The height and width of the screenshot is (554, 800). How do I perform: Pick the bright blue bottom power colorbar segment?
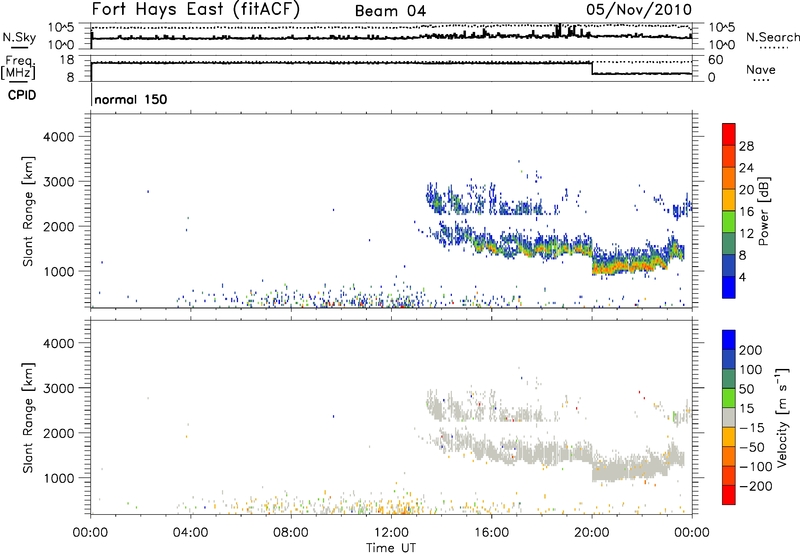(729, 287)
